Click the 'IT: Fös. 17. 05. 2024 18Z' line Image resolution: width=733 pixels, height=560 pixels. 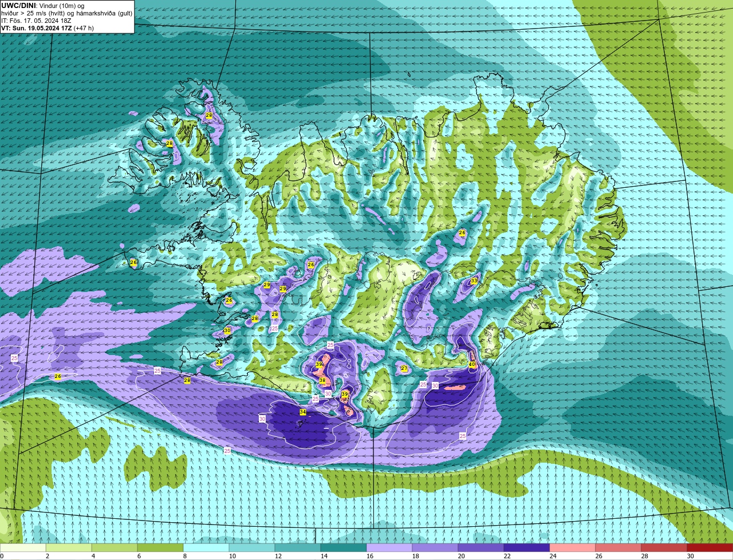(36, 21)
